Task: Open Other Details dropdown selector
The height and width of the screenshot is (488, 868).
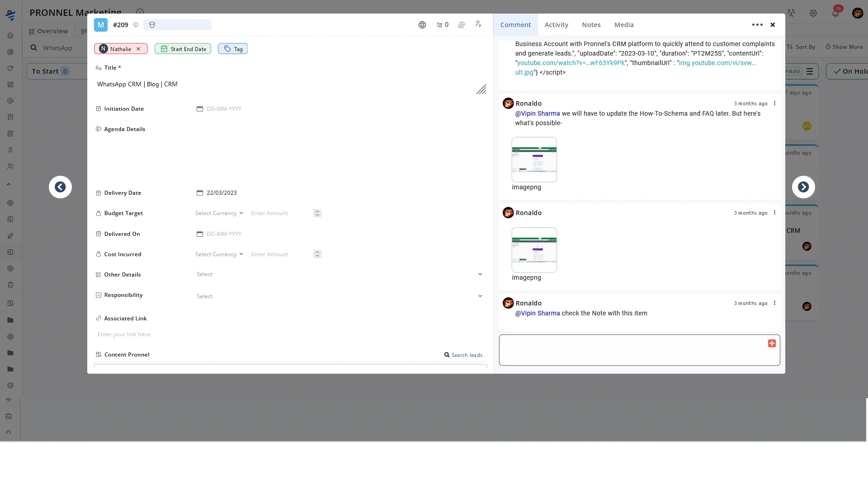Action: [x=339, y=274]
